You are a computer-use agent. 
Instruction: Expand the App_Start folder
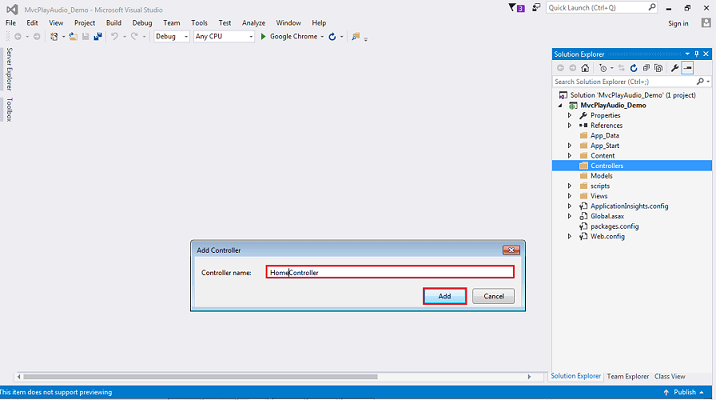569,146
